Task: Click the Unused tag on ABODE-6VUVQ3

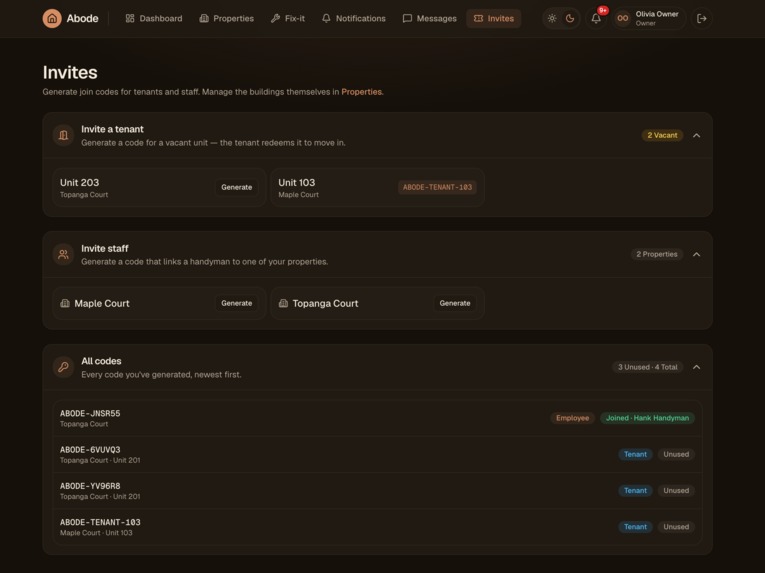Action: pos(676,454)
